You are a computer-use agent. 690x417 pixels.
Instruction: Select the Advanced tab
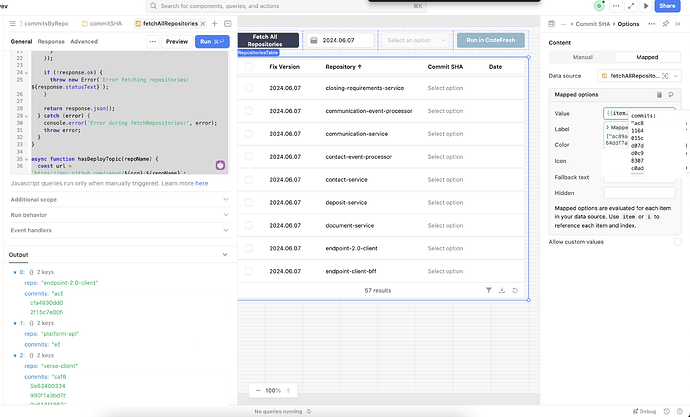(x=84, y=42)
